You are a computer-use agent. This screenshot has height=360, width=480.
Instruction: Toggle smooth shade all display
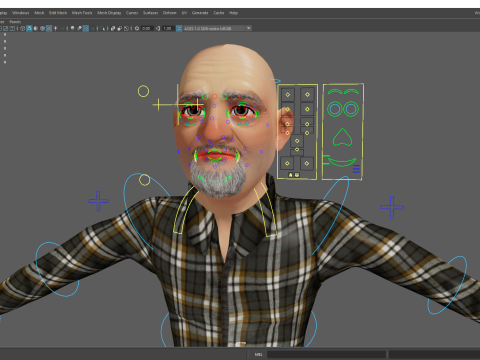click(29, 28)
